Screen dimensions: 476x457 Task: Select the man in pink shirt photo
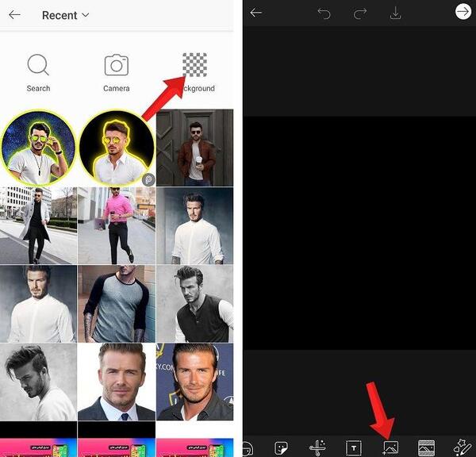[117, 225]
